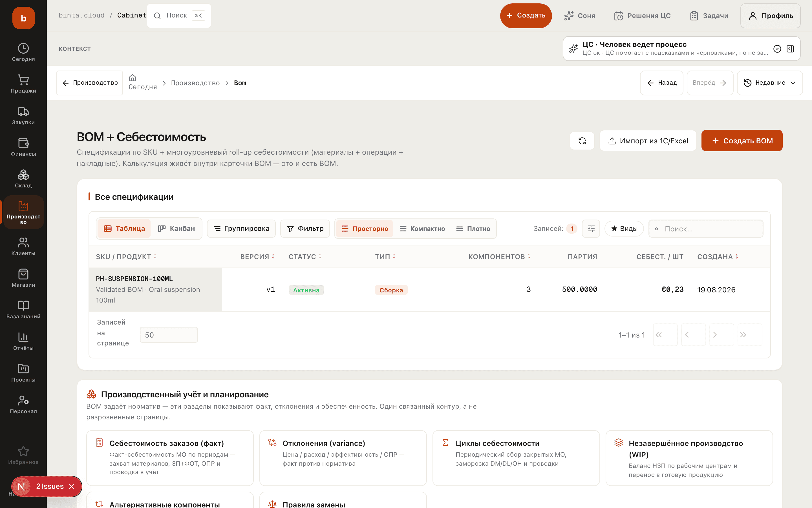Open the Виды saved views menu
This screenshot has width=812, height=508.
click(x=624, y=229)
